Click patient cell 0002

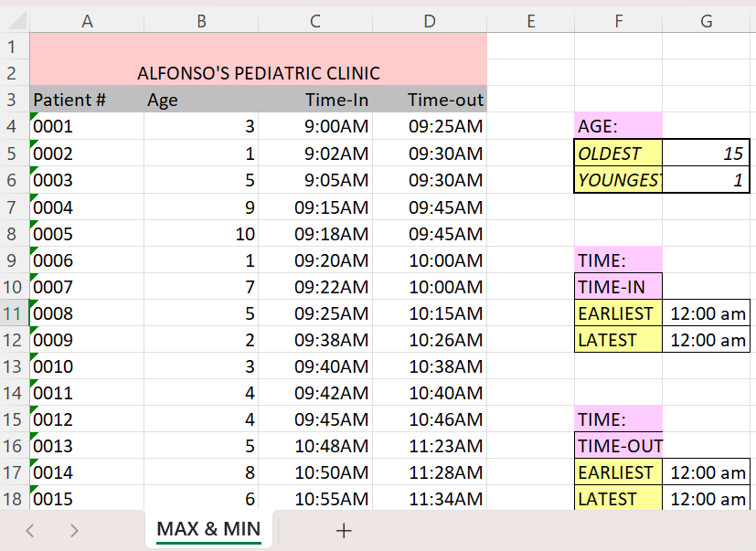[x=87, y=154]
